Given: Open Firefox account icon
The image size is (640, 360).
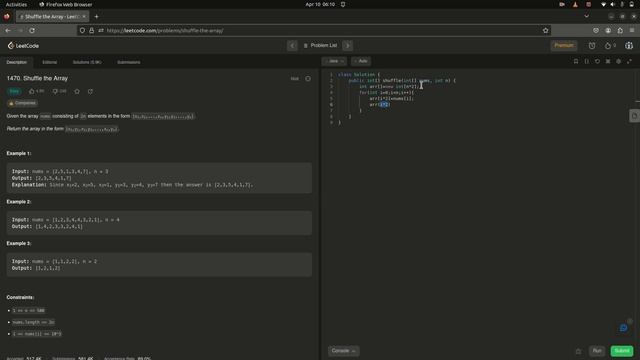Looking at the screenshot, I should (608, 31).
